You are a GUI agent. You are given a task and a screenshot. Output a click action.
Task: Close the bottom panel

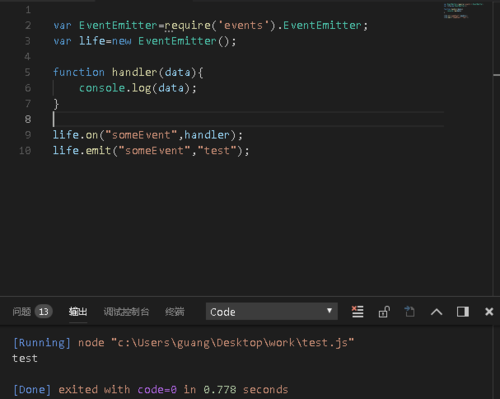(x=489, y=312)
